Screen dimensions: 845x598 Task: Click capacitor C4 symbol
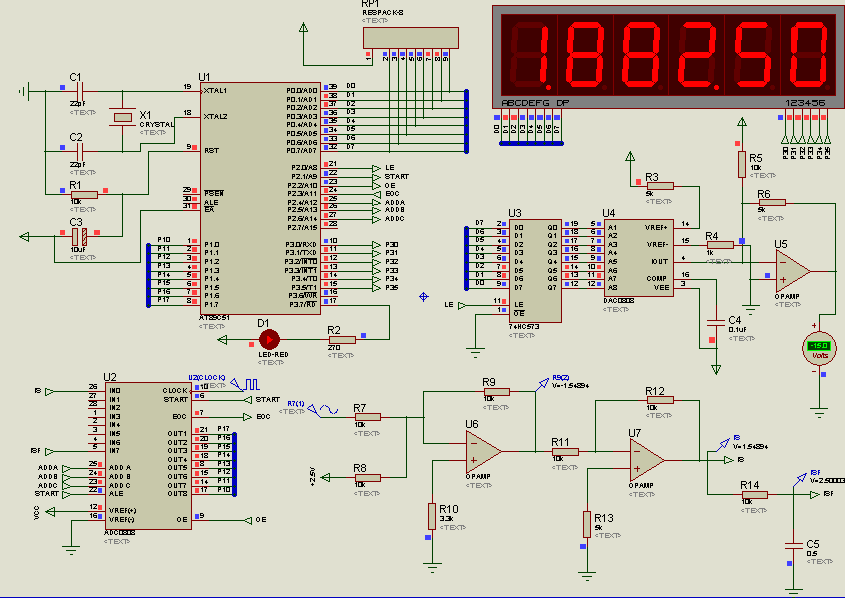716,323
